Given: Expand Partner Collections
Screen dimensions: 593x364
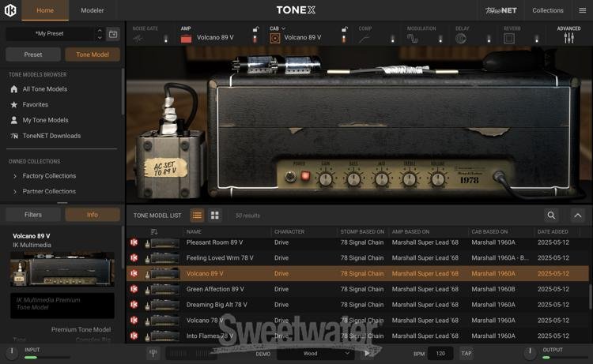Looking at the screenshot, I should point(15,192).
